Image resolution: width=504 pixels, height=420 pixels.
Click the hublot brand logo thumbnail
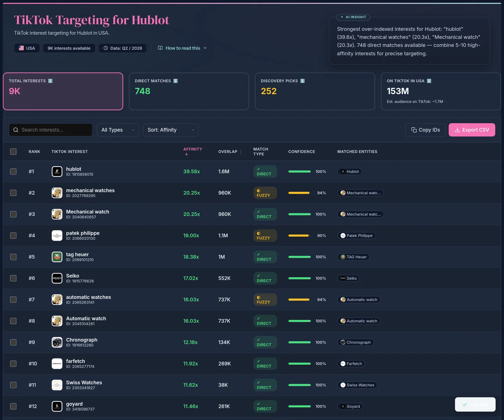coord(57,171)
